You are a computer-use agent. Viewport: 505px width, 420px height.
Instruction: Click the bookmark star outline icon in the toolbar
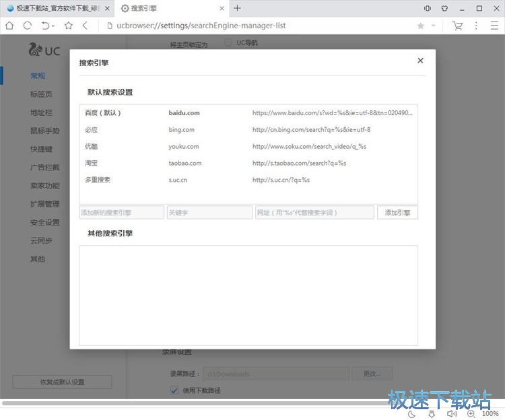click(68, 26)
